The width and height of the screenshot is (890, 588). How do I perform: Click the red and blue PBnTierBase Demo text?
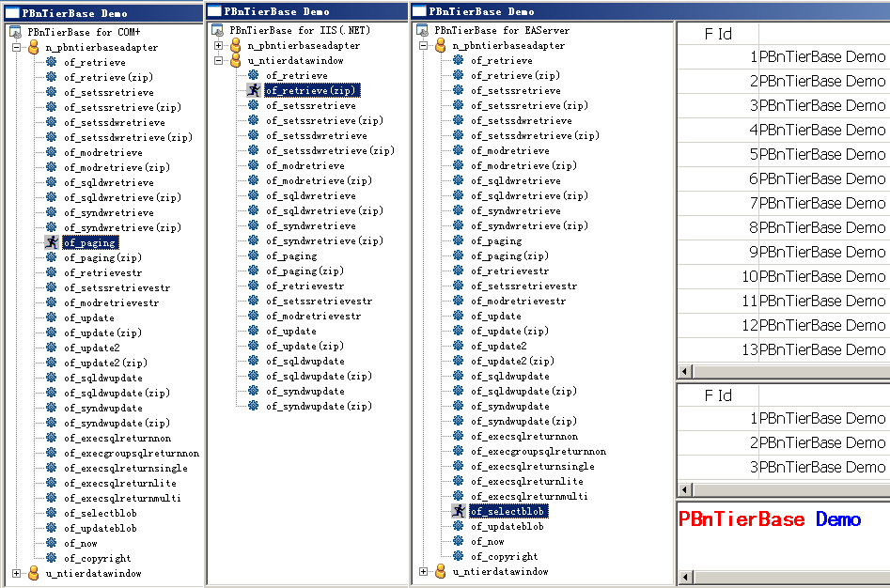click(770, 518)
